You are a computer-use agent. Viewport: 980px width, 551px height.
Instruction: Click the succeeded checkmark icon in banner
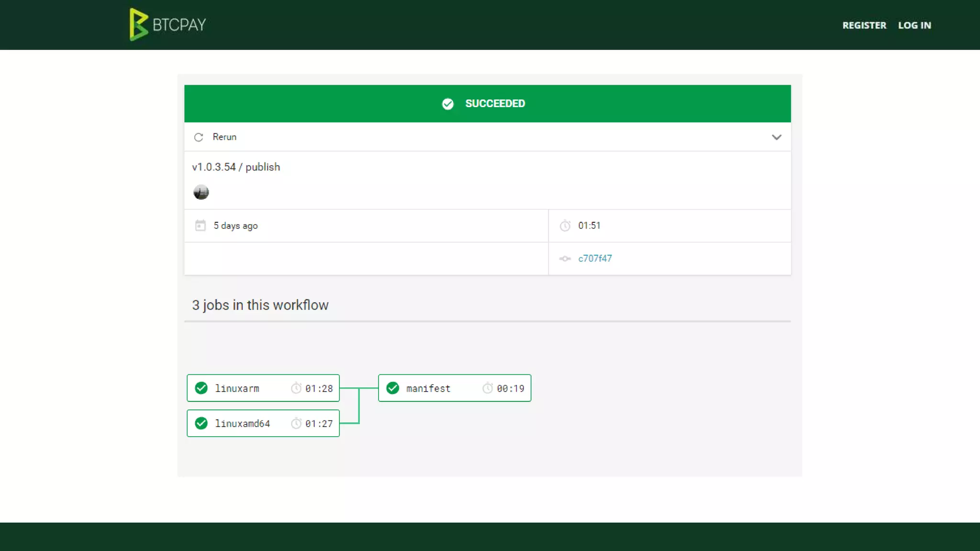click(x=447, y=104)
